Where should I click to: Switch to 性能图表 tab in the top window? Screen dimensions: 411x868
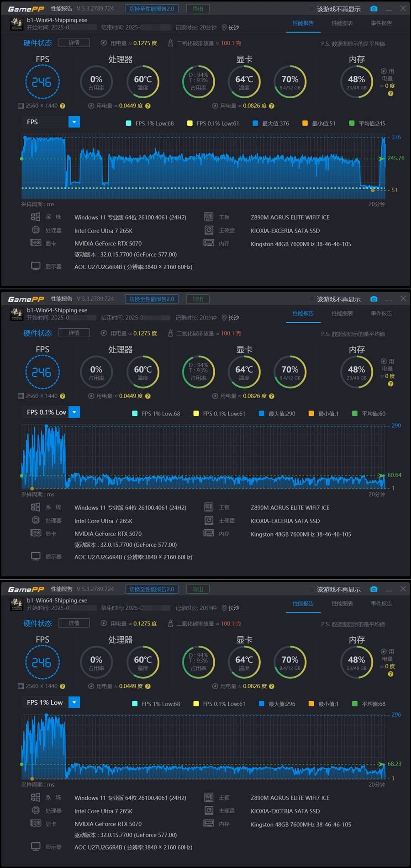[x=342, y=23]
